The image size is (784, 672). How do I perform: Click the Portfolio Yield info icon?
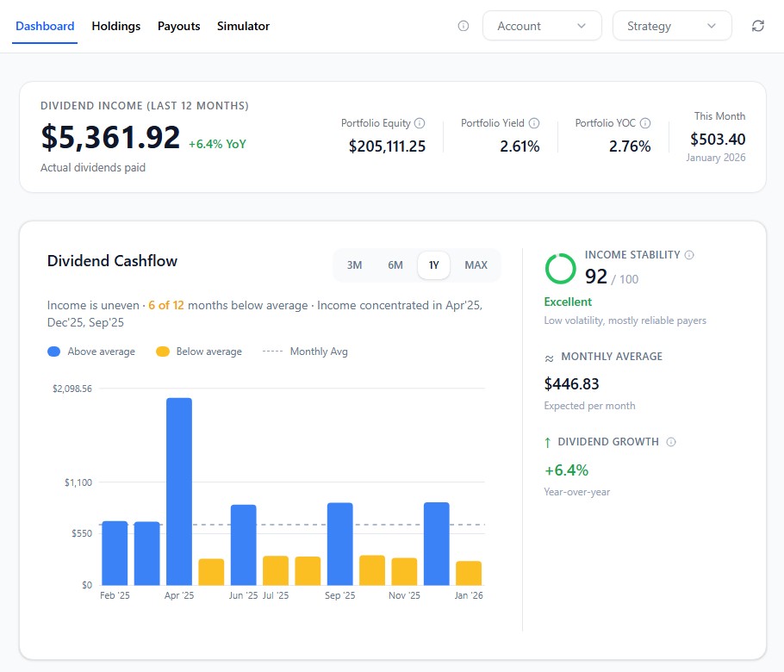click(x=534, y=123)
